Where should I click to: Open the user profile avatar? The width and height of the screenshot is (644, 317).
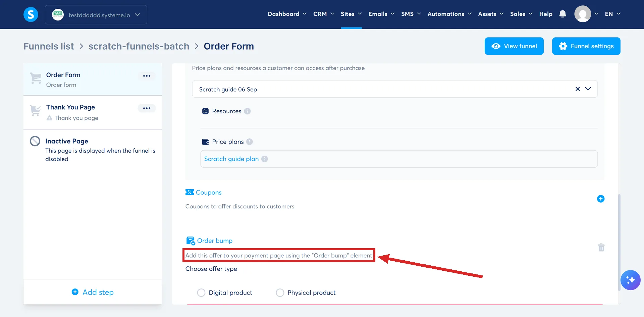tap(583, 14)
